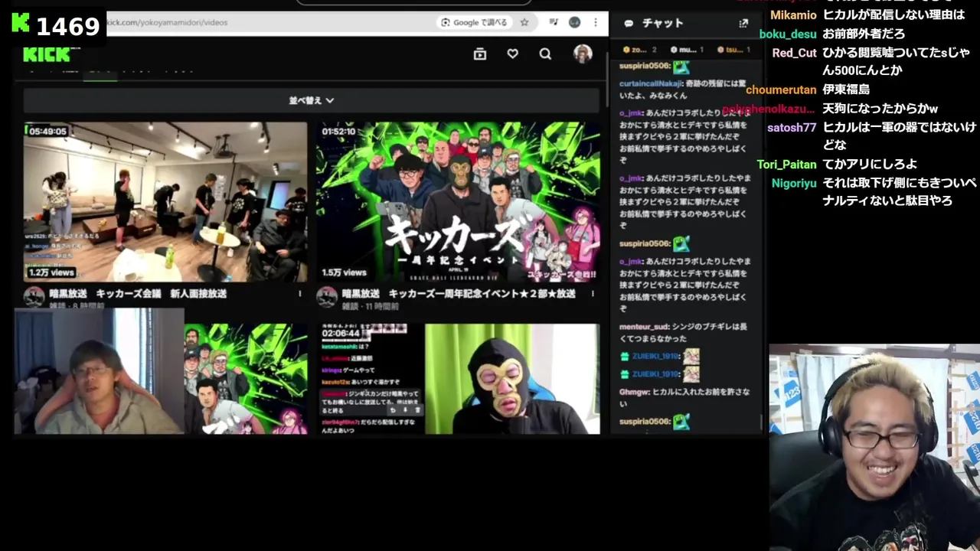
Task: Open the 01:52:10 キッカーズ event thumbnail
Action: coord(458,202)
